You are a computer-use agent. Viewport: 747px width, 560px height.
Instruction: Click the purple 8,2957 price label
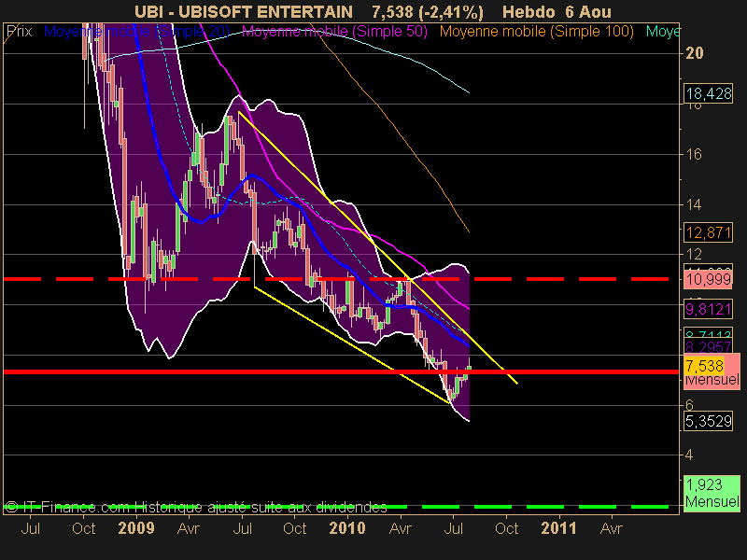tap(709, 346)
